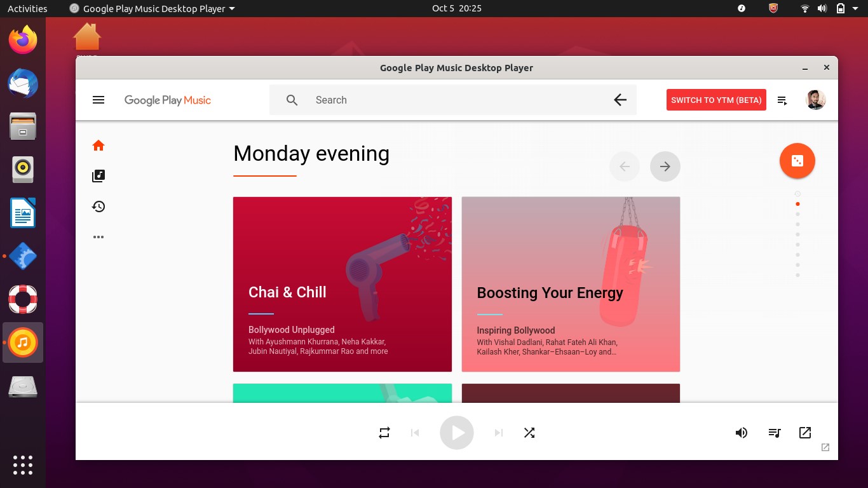Close the Google Play Music window
Viewport: 868px width, 488px height.
point(826,67)
